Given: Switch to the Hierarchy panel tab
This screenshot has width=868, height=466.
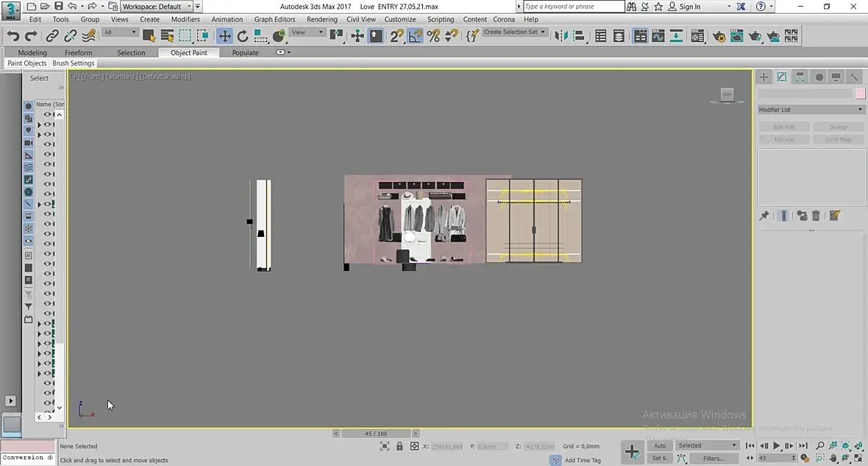Looking at the screenshot, I should click(800, 77).
